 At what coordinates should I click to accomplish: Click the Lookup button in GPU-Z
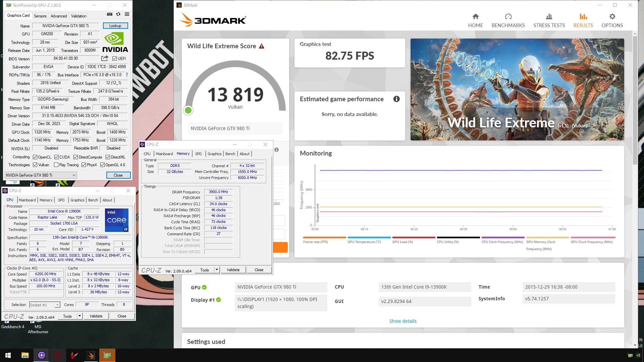pos(115,25)
